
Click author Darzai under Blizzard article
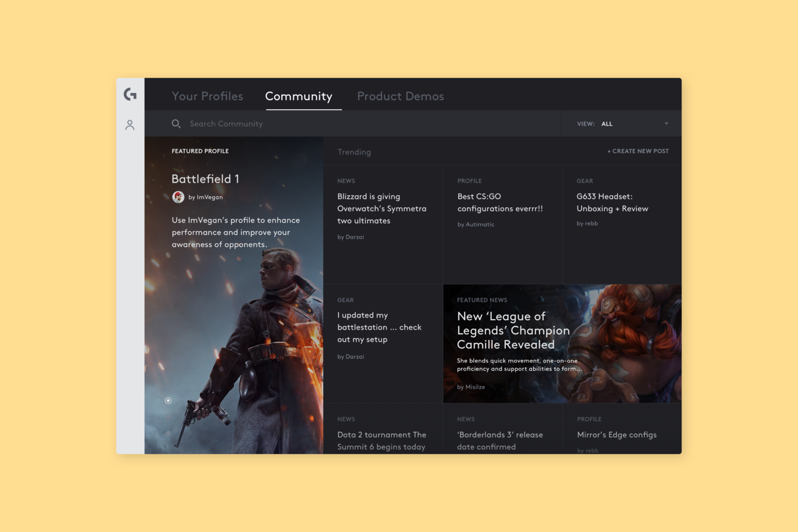[351, 237]
